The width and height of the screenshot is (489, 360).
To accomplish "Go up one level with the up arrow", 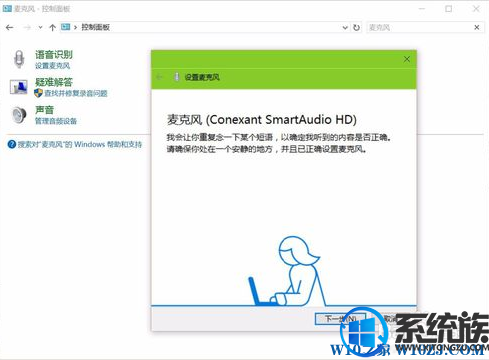I will click(52, 27).
